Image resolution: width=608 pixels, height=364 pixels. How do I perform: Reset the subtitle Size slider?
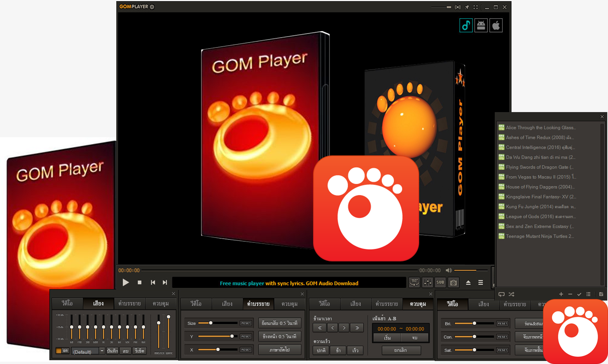(x=246, y=323)
